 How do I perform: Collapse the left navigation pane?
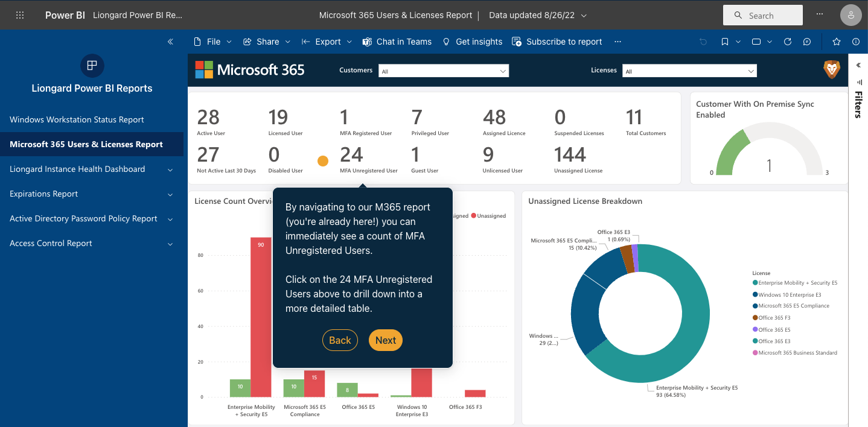170,42
